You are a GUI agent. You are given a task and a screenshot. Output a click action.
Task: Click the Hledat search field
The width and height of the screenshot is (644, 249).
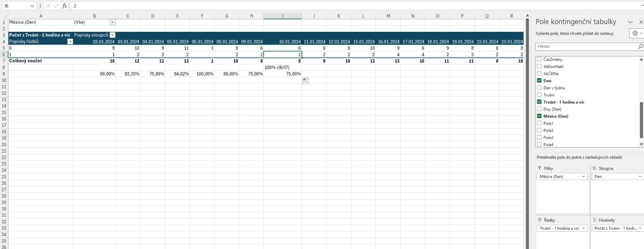point(587,46)
